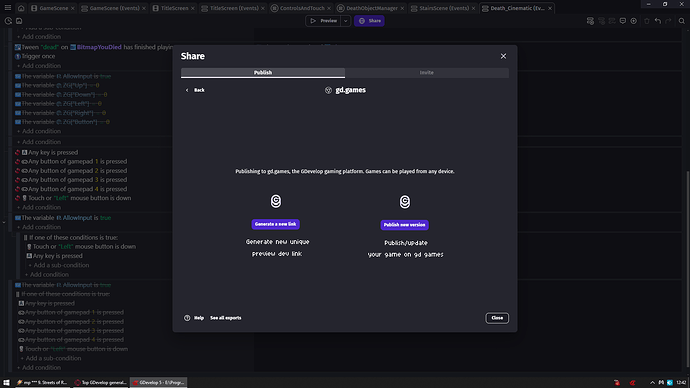Open the GDevelop 5 taskbar item
The image size is (690, 388).
[159, 383]
